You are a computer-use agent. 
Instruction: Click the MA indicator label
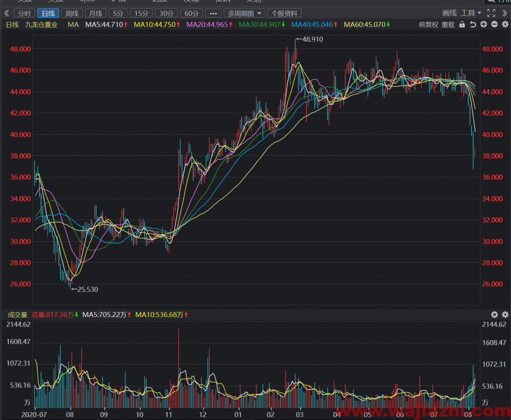click(x=73, y=25)
